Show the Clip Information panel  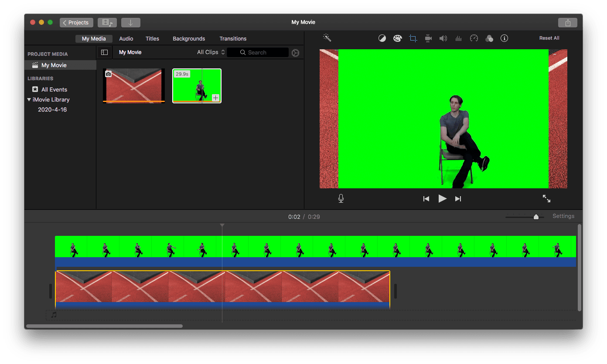coord(505,38)
